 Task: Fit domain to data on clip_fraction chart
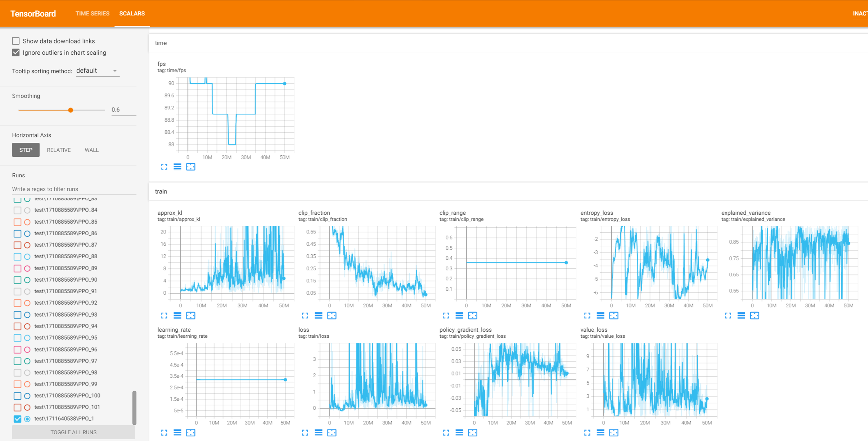click(332, 316)
